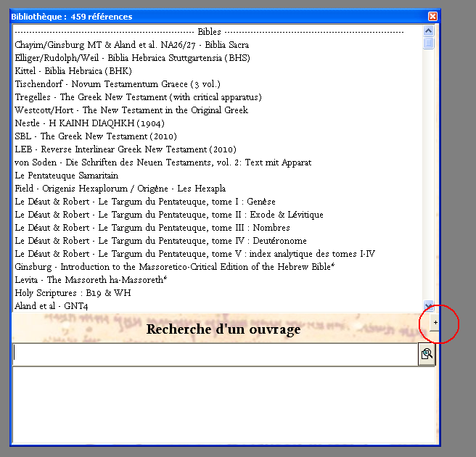Select Ginsburg Introduction to Massoretico-Critical Edition
Image resolution: width=476 pixels, height=457 pixels.
(x=175, y=267)
